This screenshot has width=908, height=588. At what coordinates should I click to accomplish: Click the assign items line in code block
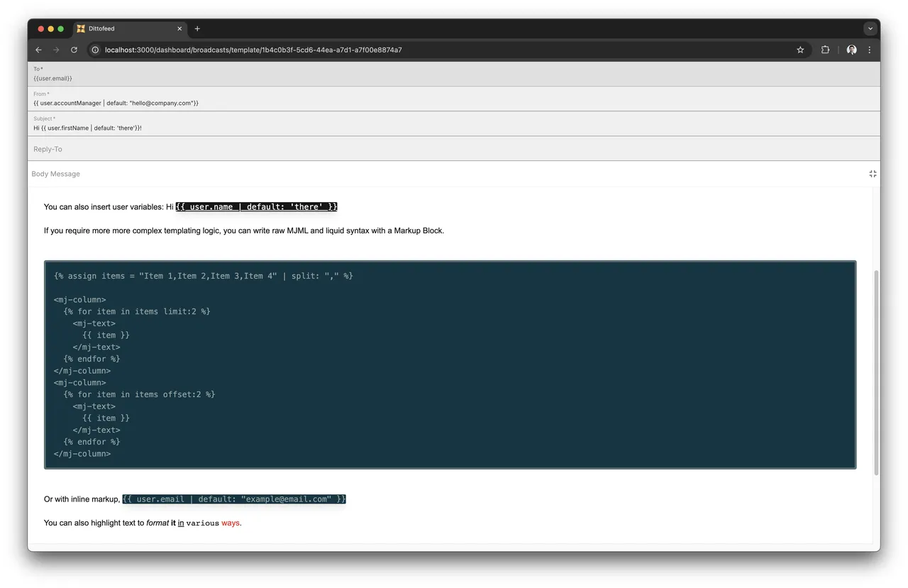point(203,276)
